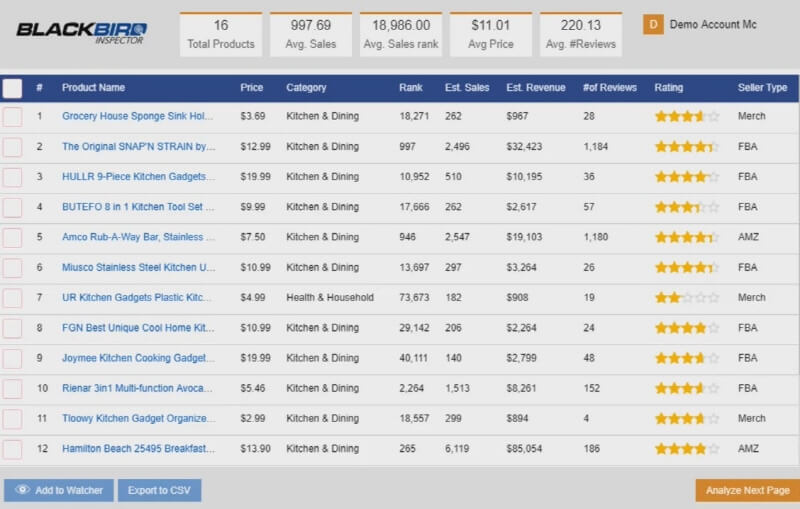The height and width of the screenshot is (509, 800).
Task: Sort by #of Reviews column header
Action: 610,87
